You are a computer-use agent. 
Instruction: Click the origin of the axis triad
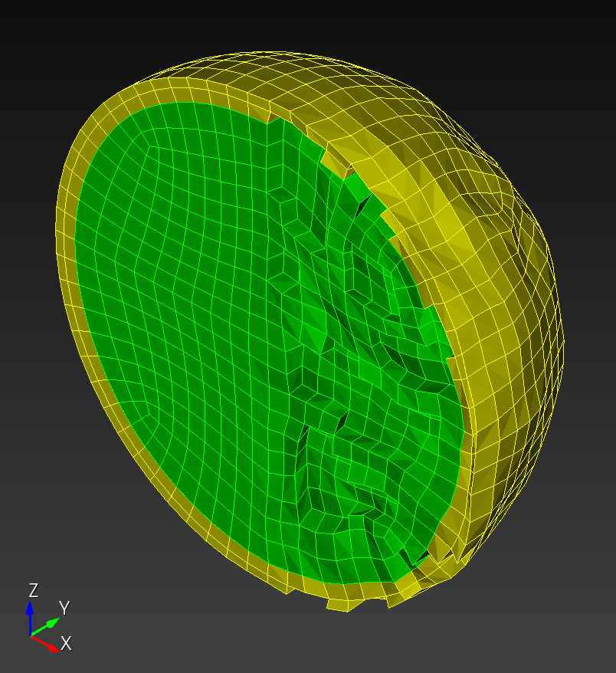tap(30, 636)
